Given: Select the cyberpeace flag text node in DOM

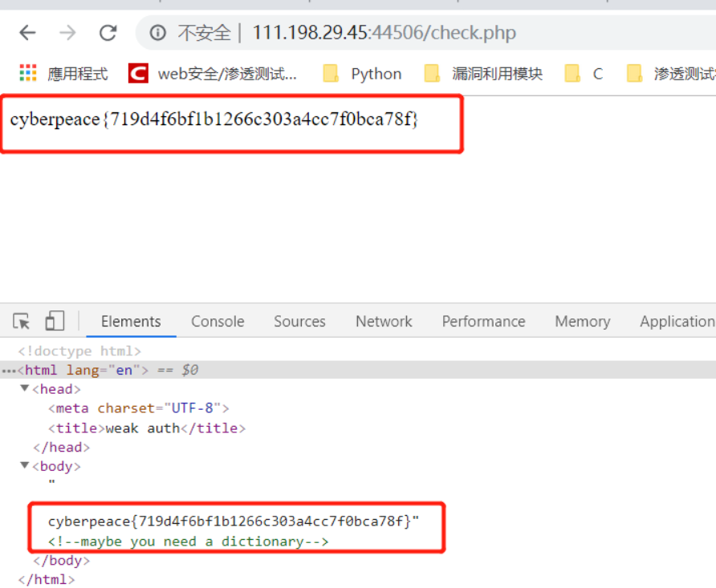Looking at the screenshot, I should point(234,521).
